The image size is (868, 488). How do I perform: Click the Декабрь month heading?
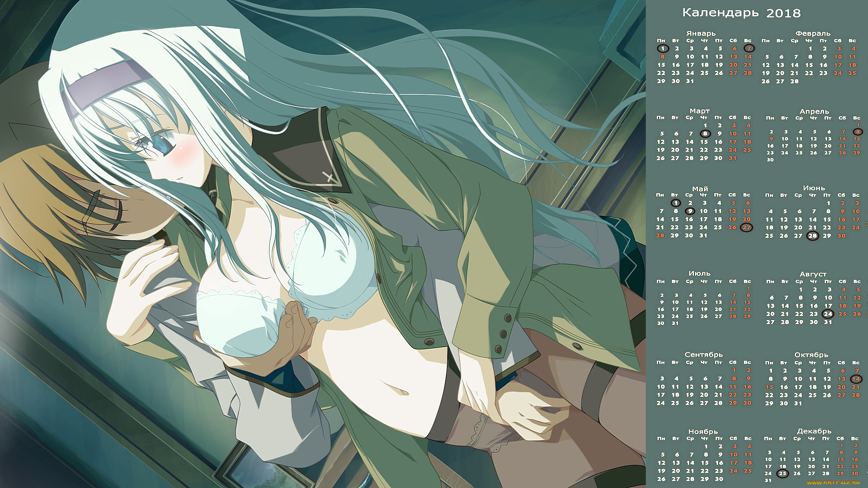click(x=814, y=431)
